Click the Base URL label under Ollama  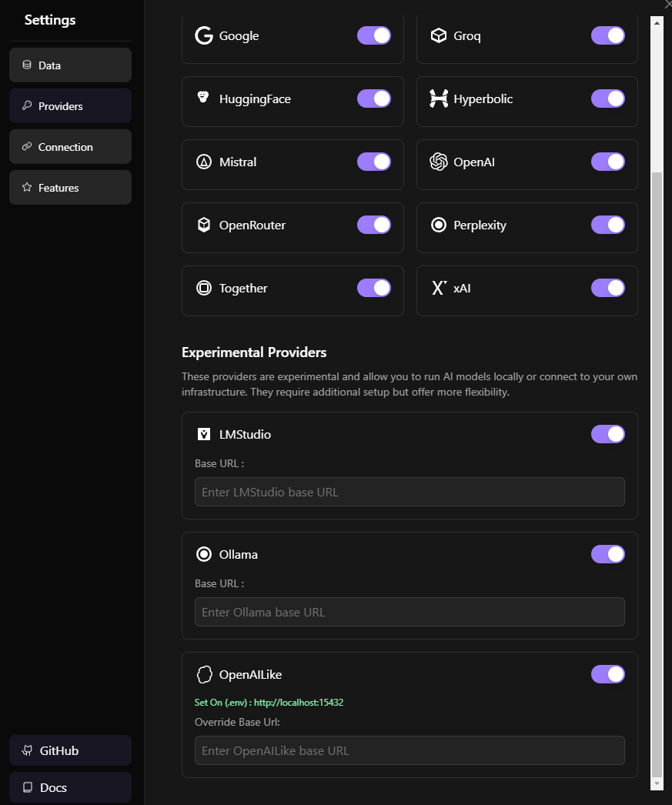[219, 583]
